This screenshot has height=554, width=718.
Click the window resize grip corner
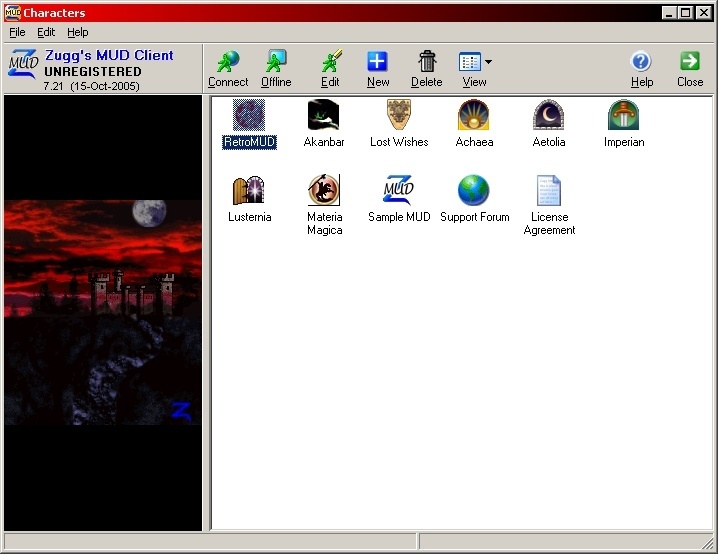(x=707, y=543)
